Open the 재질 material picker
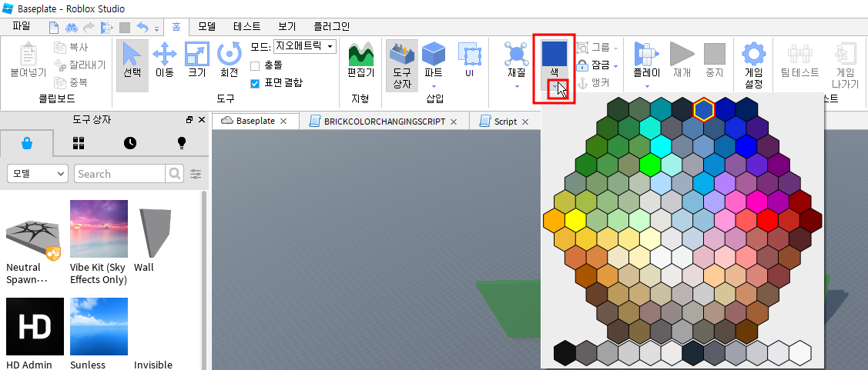The width and height of the screenshot is (868, 370). 517,60
